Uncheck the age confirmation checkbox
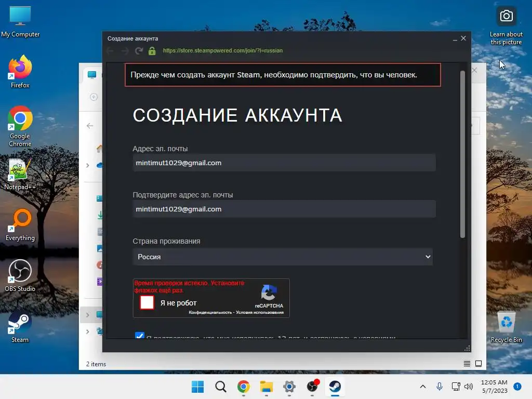 pyautogui.click(x=139, y=335)
